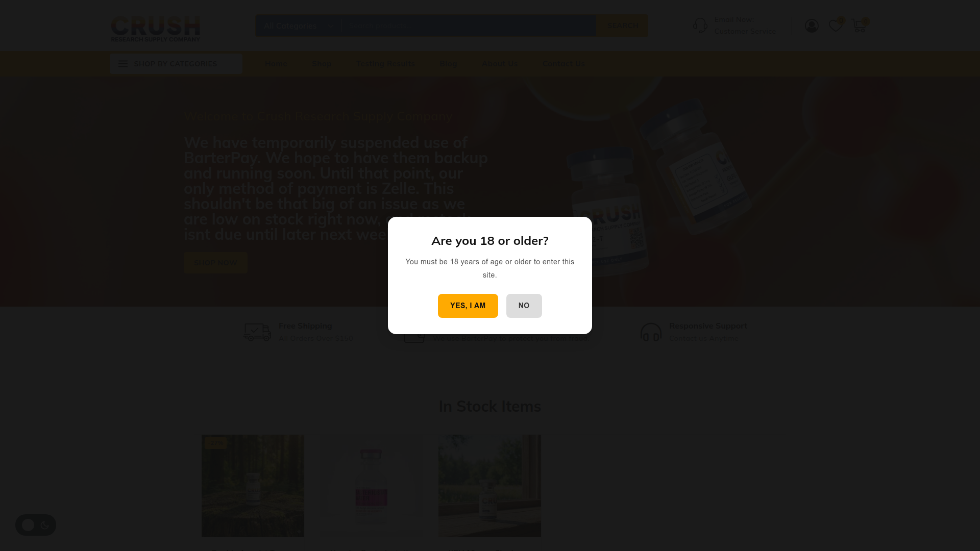Expand Shop By Categories menu
Screen dimensions: 980x551
coord(176,64)
